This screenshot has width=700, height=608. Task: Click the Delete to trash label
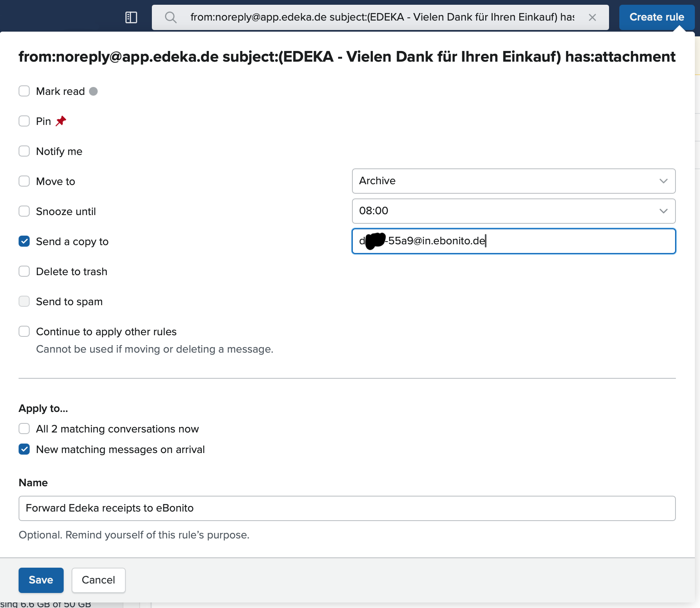click(x=72, y=272)
